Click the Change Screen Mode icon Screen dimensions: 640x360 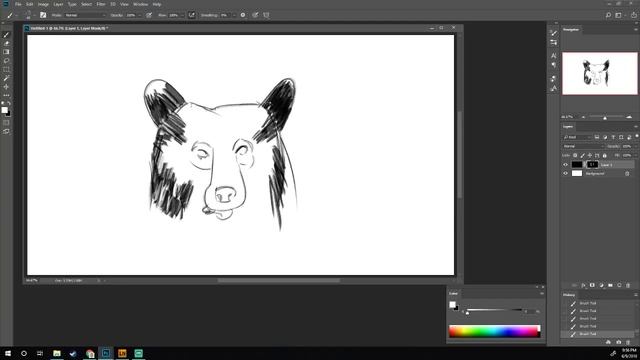point(6,131)
